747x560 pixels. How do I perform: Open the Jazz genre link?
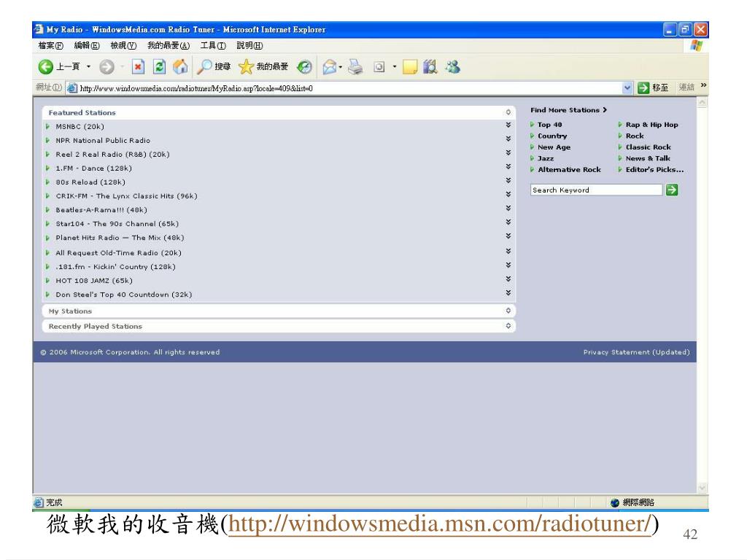[546, 158]
